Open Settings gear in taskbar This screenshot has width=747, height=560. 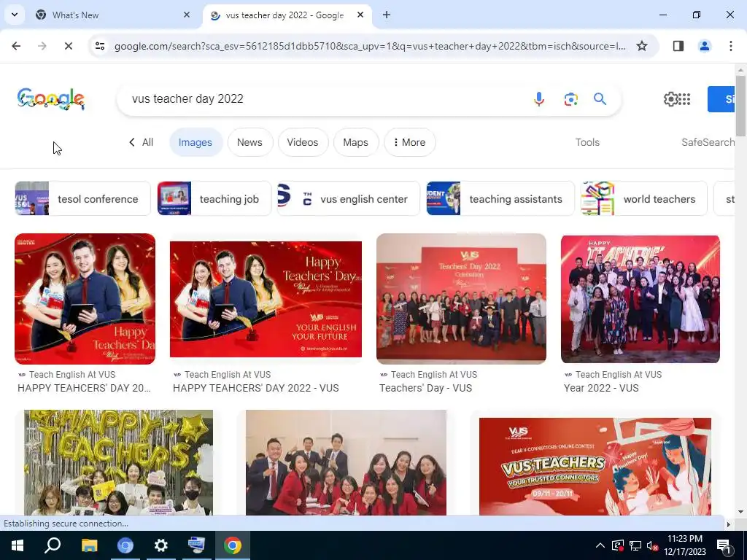tap(161, 545)
